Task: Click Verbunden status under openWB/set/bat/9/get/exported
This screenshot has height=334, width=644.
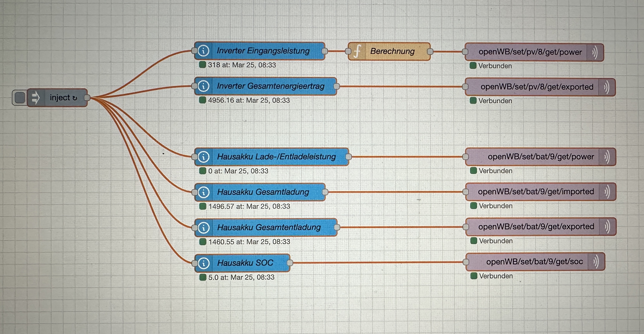Action: coord(495,241)
